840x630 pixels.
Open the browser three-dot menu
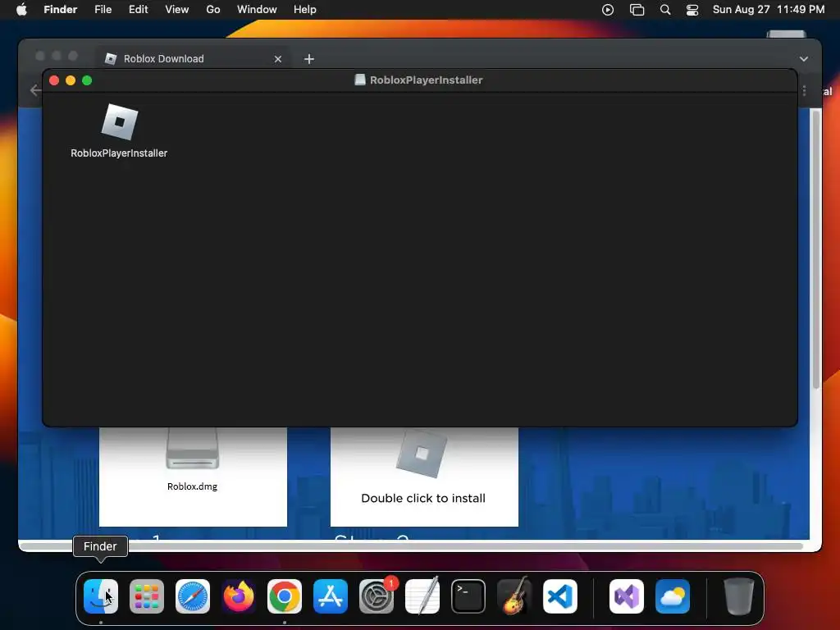(x=804, y=91)
